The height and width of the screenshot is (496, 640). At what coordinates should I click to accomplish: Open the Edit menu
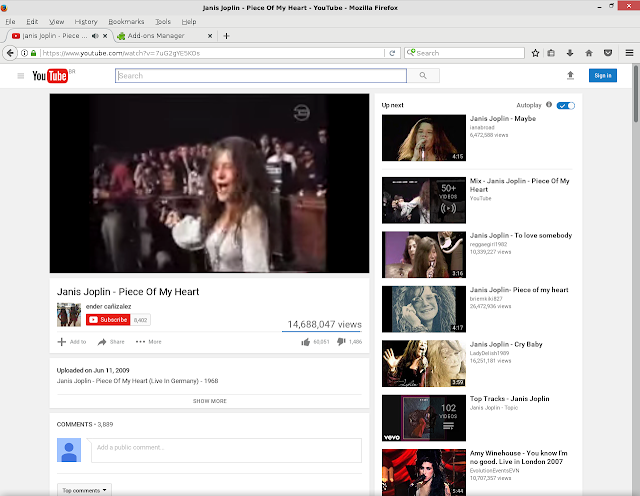32,22
